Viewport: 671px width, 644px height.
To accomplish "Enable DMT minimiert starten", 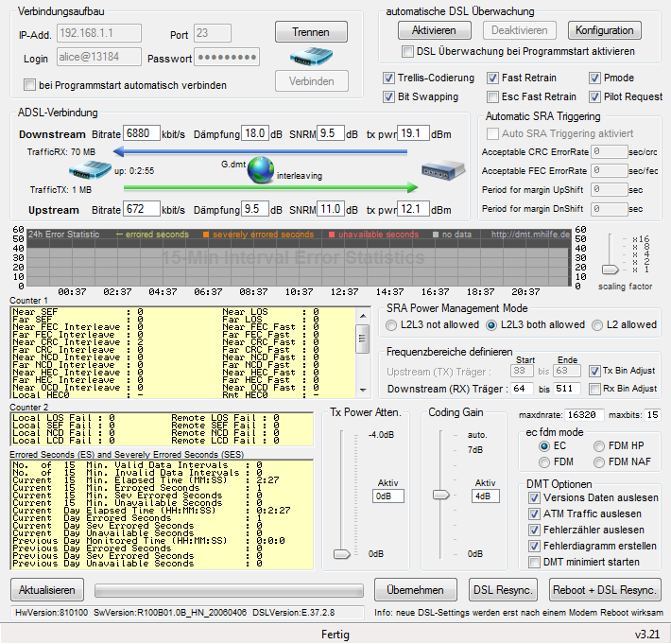I will pyautogui.click(x=534, y=562).
